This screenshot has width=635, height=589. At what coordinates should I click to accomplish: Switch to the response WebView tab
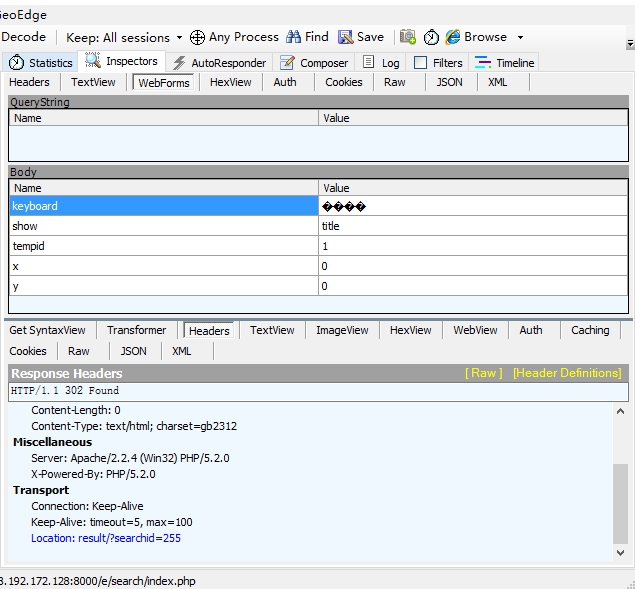[x=475, y=330]
